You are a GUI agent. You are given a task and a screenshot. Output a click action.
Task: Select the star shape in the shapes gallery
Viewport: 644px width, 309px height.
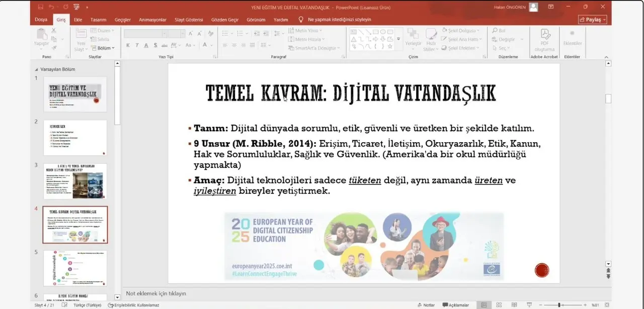[x=390, y=46]
